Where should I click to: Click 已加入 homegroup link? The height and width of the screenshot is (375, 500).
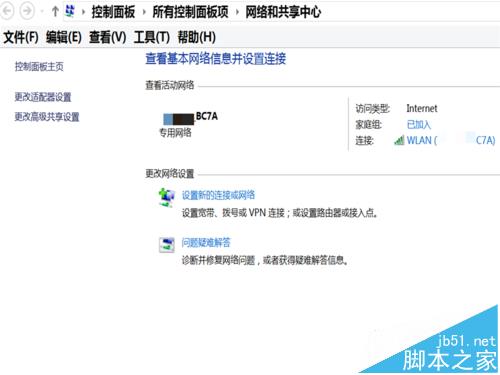click(419, 125)
